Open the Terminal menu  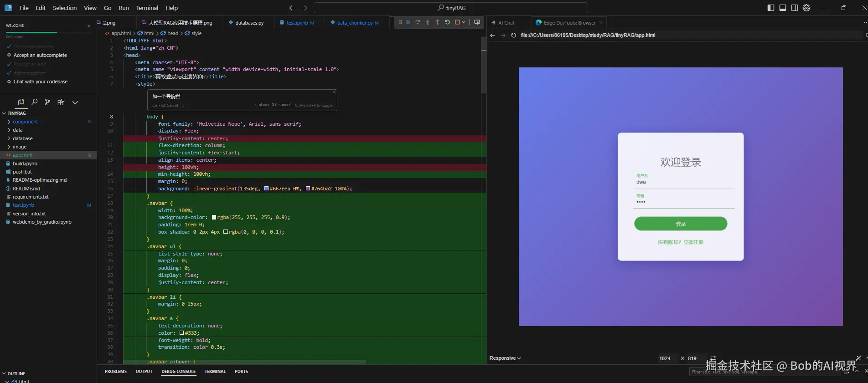coord(147,8)
